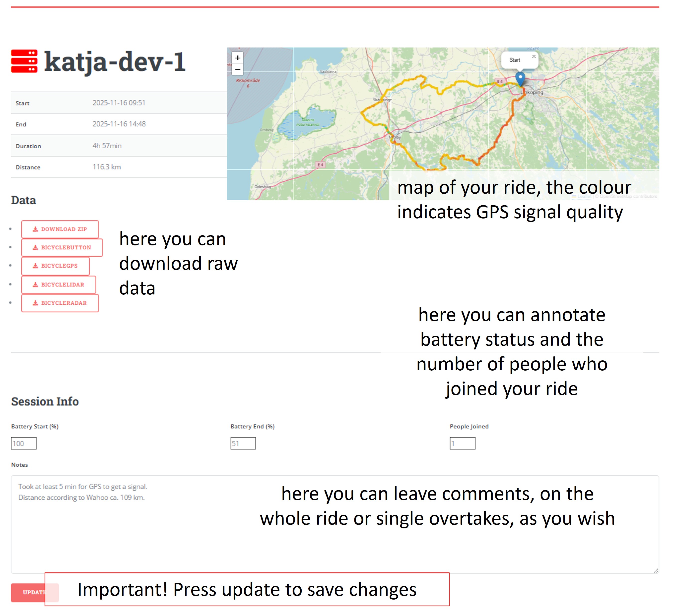The width and height of the screenshot is (673, 616).
Task: Select the distance value 116.3 km
Action: point(107,167)
